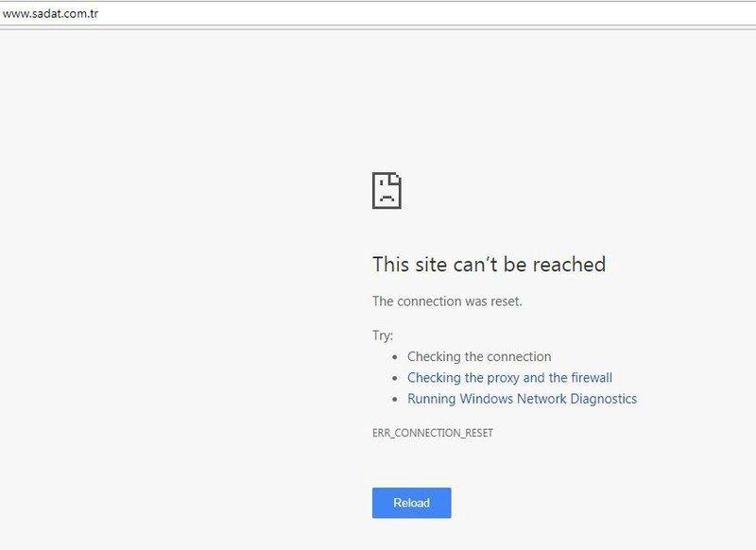Viewport: 756px width, 550px height.
Task: Click bullet beside proxy and firewall link
Action: coord(395,378)
